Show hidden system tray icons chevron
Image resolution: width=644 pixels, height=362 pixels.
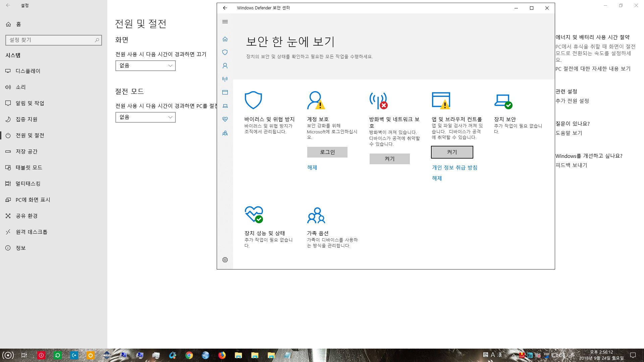[x=514, y=355]
